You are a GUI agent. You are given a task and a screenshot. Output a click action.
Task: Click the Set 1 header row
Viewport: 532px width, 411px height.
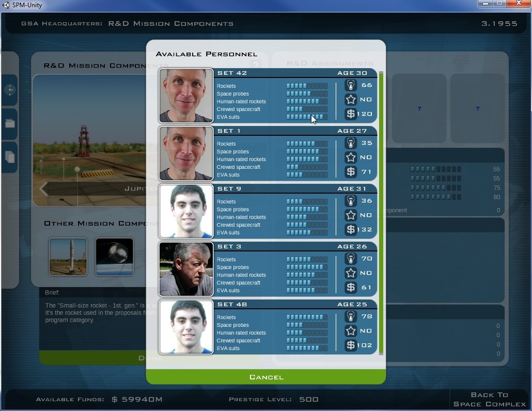click(x=294, y=131)
